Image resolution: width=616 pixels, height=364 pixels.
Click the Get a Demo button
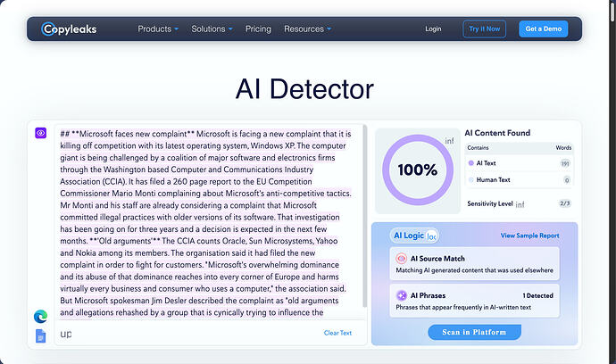[x=544, y=29]
